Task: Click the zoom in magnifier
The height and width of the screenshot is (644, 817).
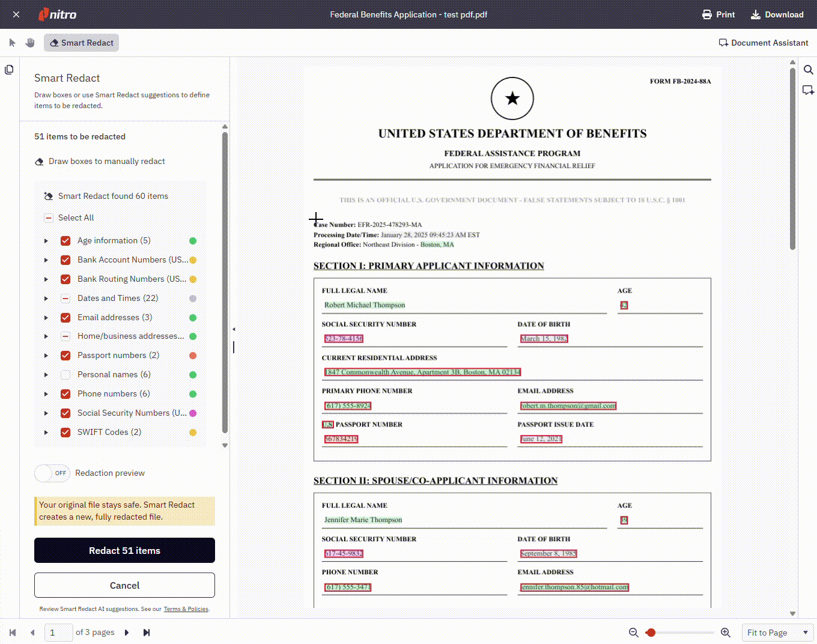Action: (x=726, y=633)
